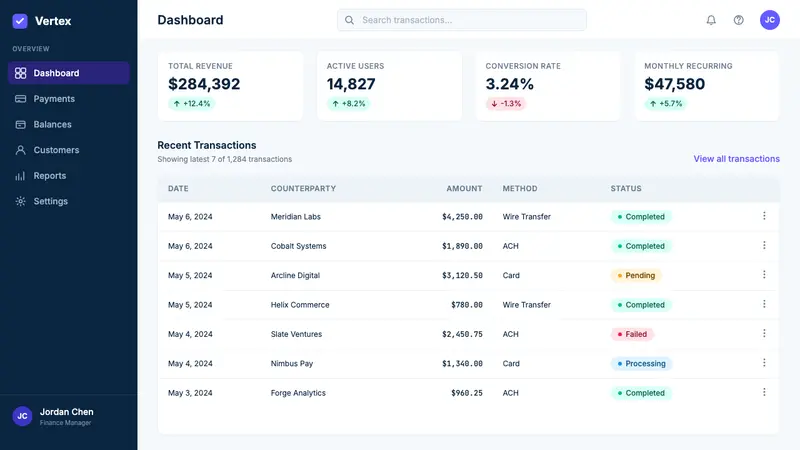Screen dimensions: 800x450
Task: Click the COUNTERPARTY column header
Action: point(303,188)
